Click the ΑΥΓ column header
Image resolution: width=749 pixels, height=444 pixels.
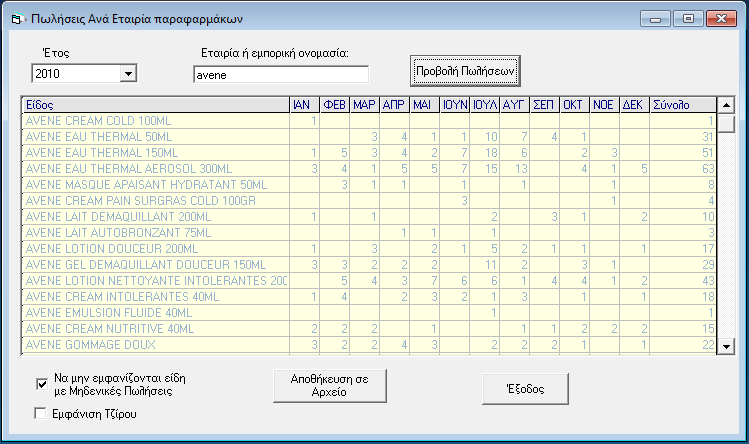pyautogui.click(x=514, y=105)
